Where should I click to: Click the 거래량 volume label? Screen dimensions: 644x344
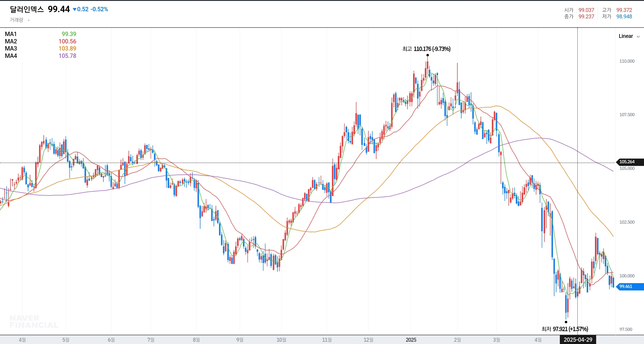click(17, 20)
